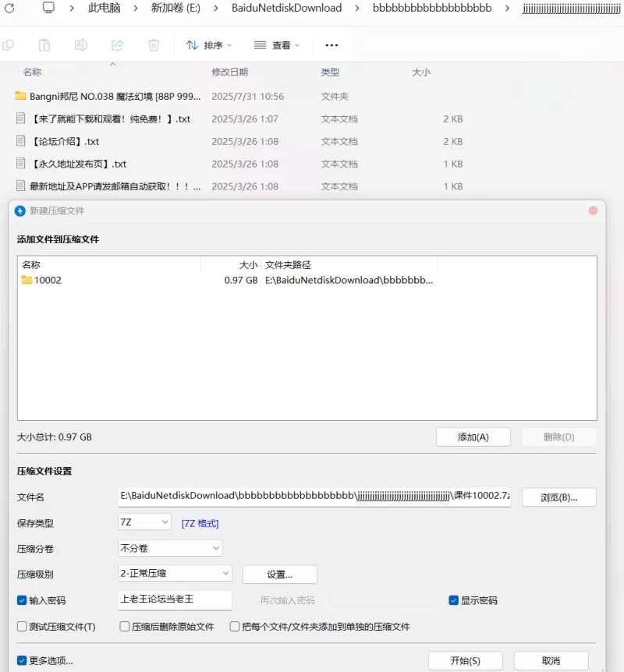Click the 取消 button
Image resolution: width=624 pixels, height=672 pixels.
pyautogui.click(x=551, y=660)
